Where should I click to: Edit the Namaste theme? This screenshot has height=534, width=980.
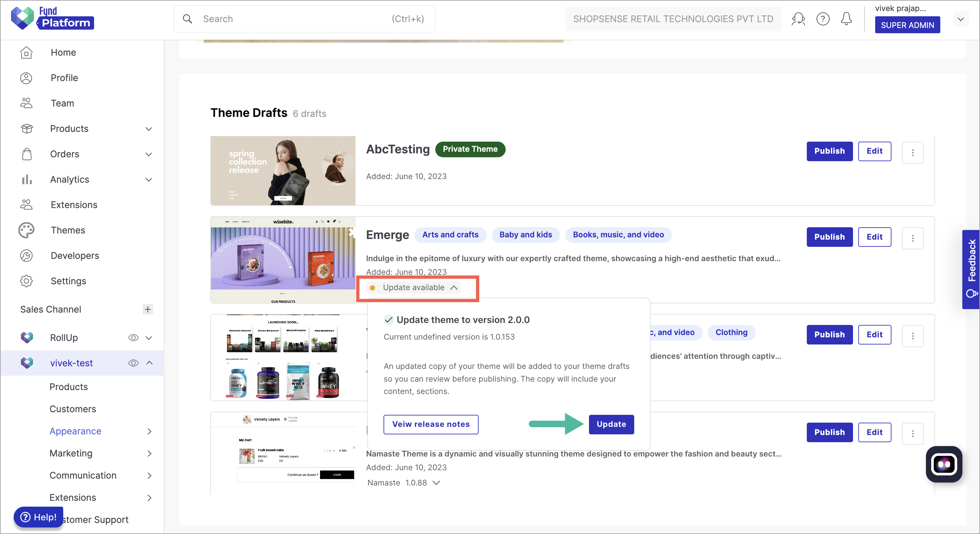click(874, 432)
